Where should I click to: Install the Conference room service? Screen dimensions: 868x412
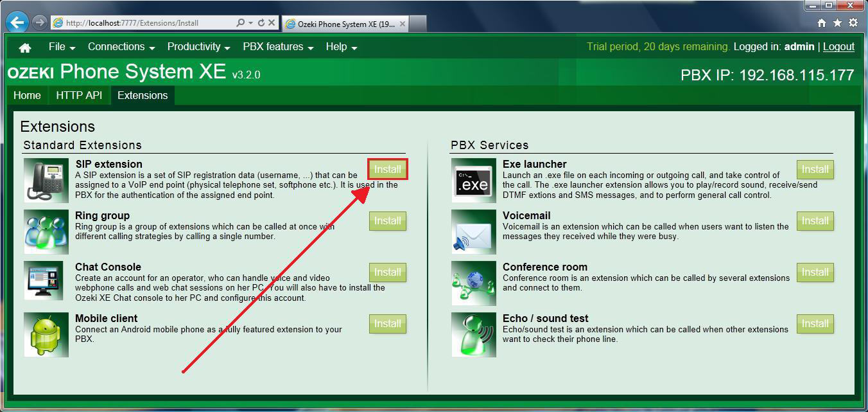[x=815, y=273]
